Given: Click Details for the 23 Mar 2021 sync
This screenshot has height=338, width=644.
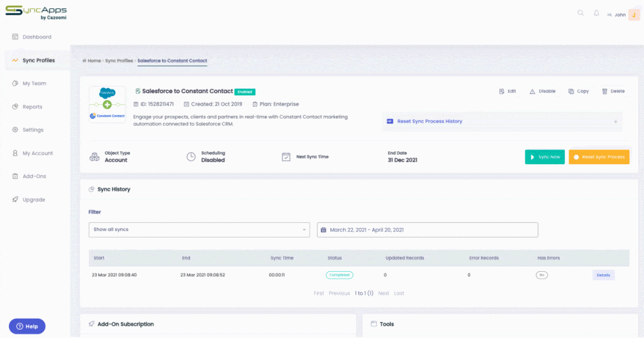Looking at the screenshot, I should coord(603,275).
